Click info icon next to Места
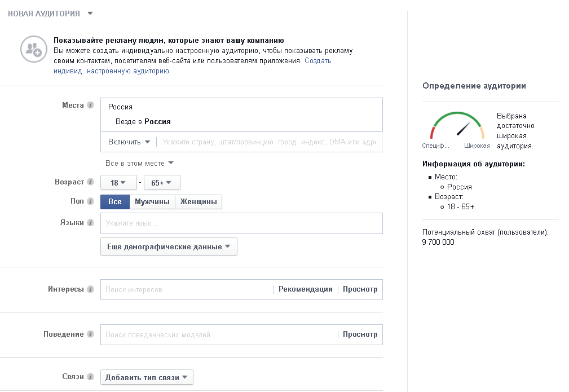 pos(90,105)
